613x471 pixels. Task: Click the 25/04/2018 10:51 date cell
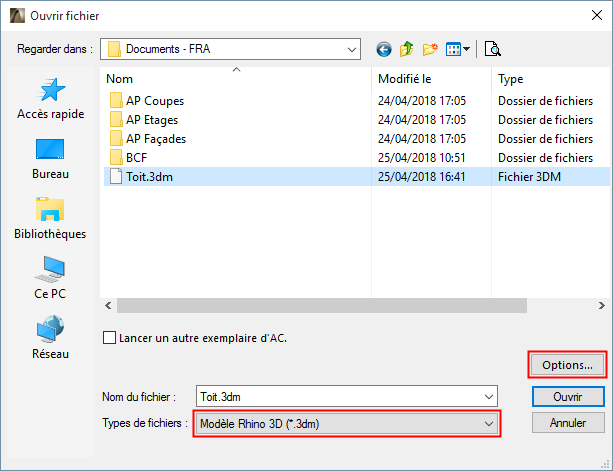pos(421,158)
